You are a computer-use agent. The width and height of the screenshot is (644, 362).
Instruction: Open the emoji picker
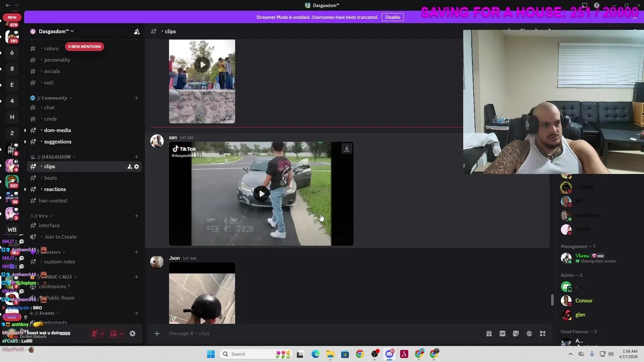tap(529, 333)
